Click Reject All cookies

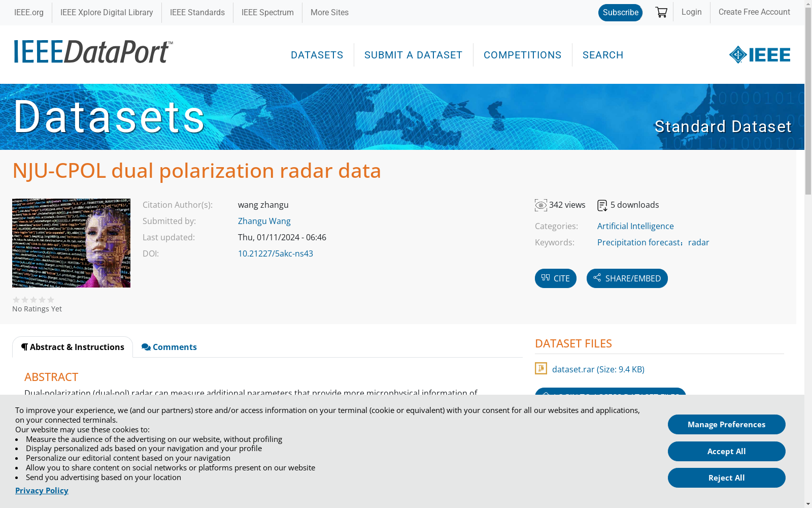[x=727, y=478]
